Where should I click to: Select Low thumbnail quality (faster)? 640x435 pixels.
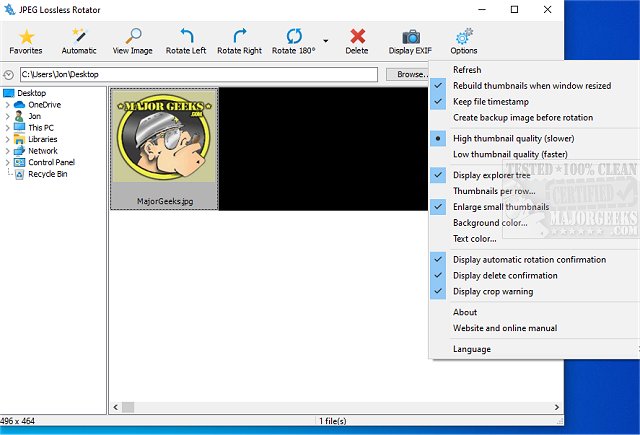[535, 154]
